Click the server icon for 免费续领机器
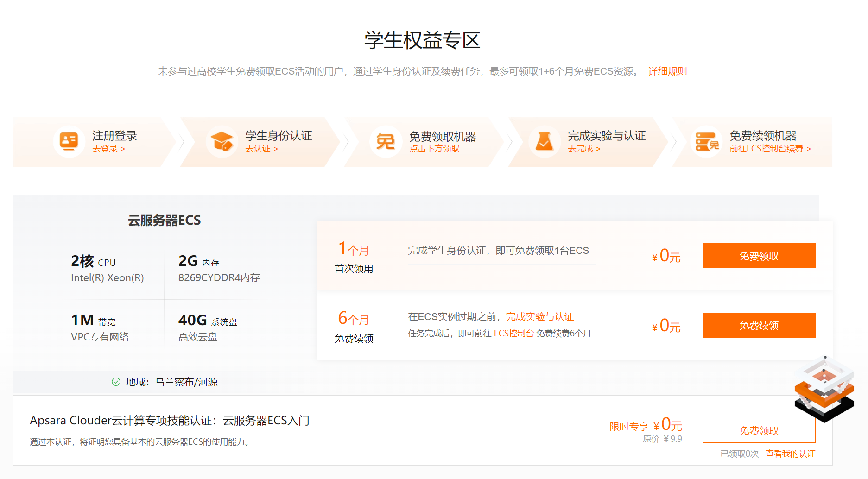The image size is (868, 479). coord(706,142)
